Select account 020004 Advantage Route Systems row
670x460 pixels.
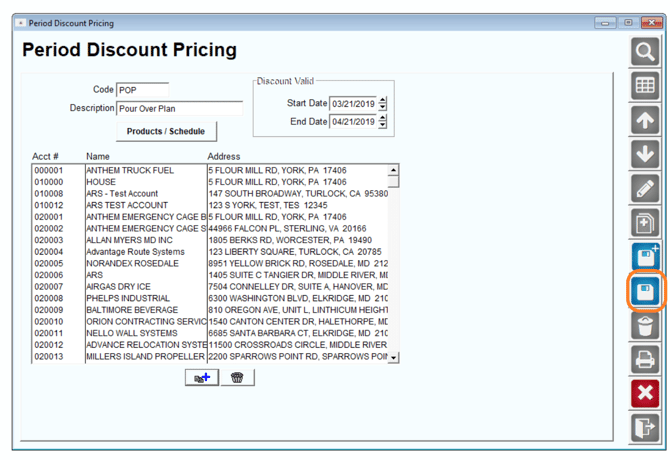[211, 252]
